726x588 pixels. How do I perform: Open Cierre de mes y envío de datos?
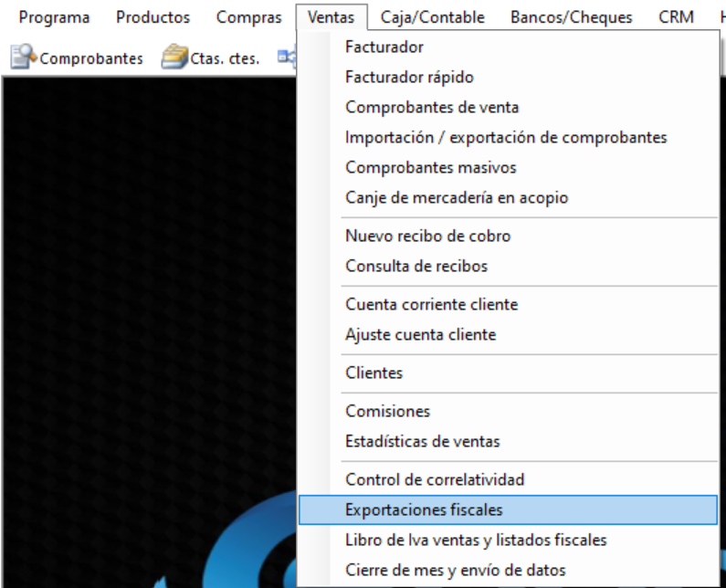[x=455, y=571]
